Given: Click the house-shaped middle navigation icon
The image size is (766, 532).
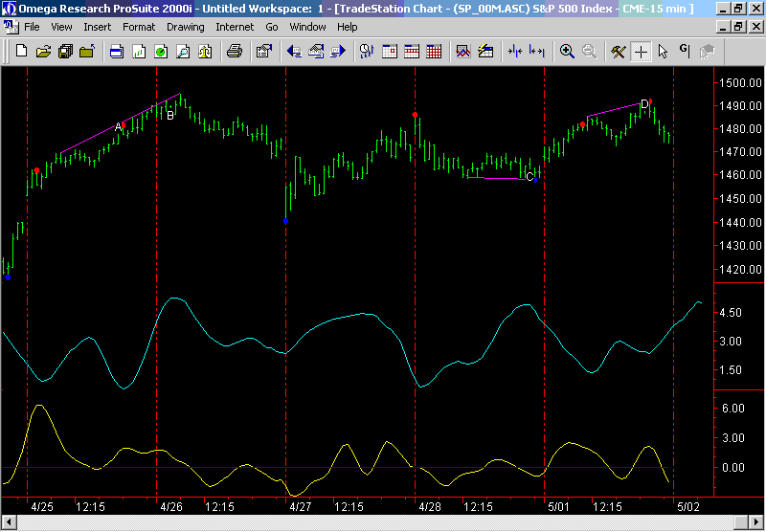Looking at the screenshot, I should 316,51.
